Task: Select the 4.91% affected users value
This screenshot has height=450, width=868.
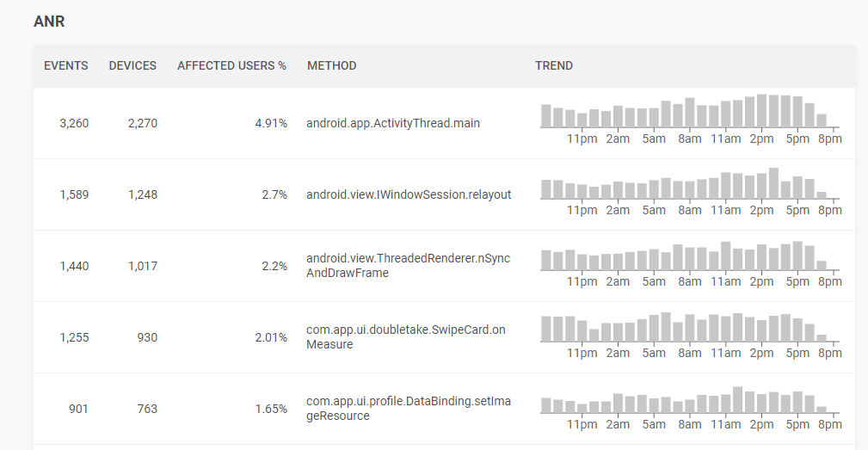Action: pyautogui.click(x=271, y=123)
